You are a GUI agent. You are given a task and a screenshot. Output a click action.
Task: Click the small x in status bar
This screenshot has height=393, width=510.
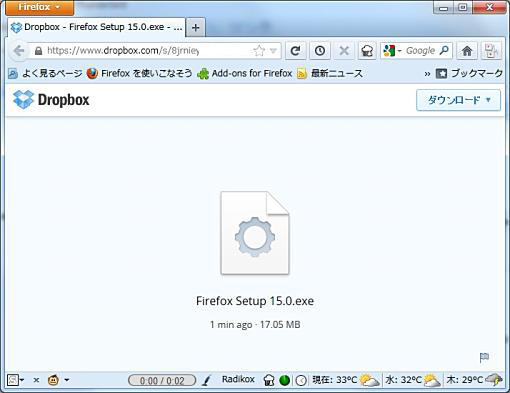tap(36, 380)
